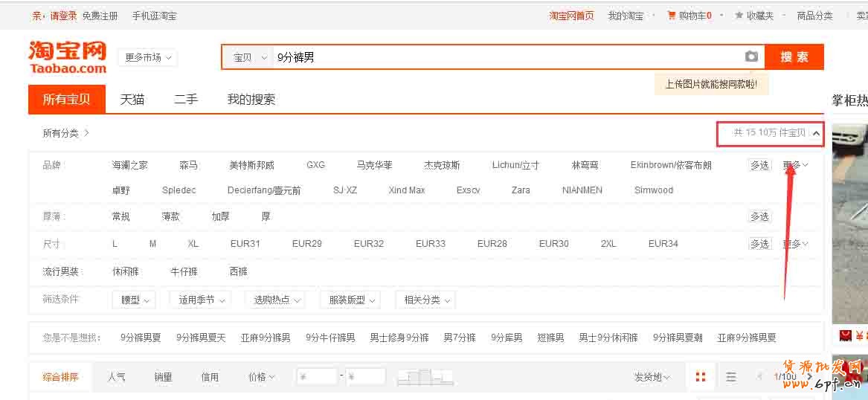Switch to grid view layout icon

coord(700,377)
